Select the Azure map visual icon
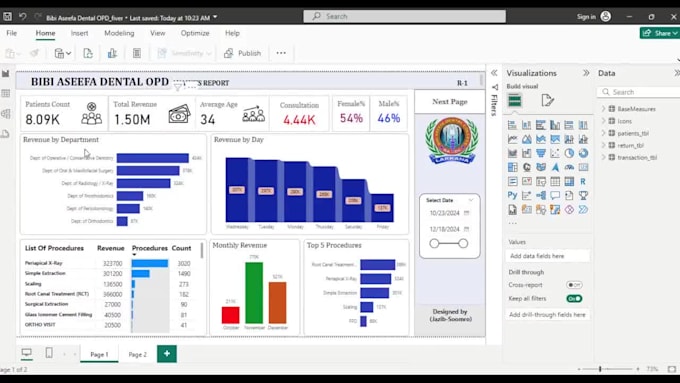The image size is (680, 383). tap(555, 167)
